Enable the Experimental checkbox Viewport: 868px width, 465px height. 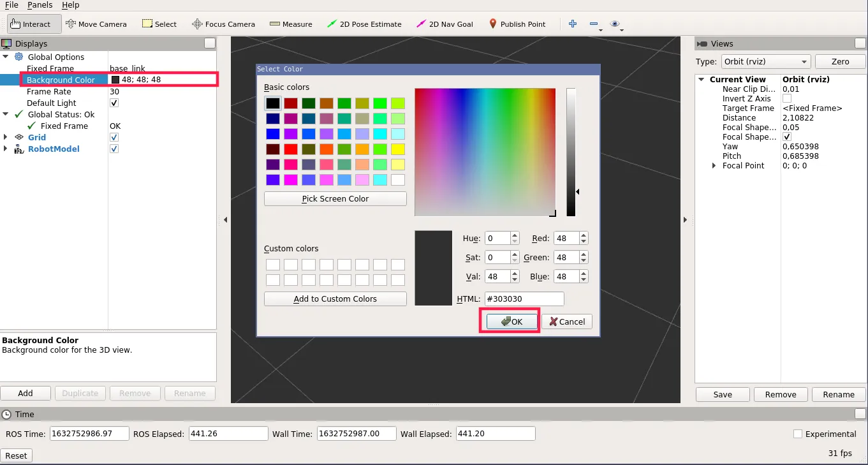798,434
